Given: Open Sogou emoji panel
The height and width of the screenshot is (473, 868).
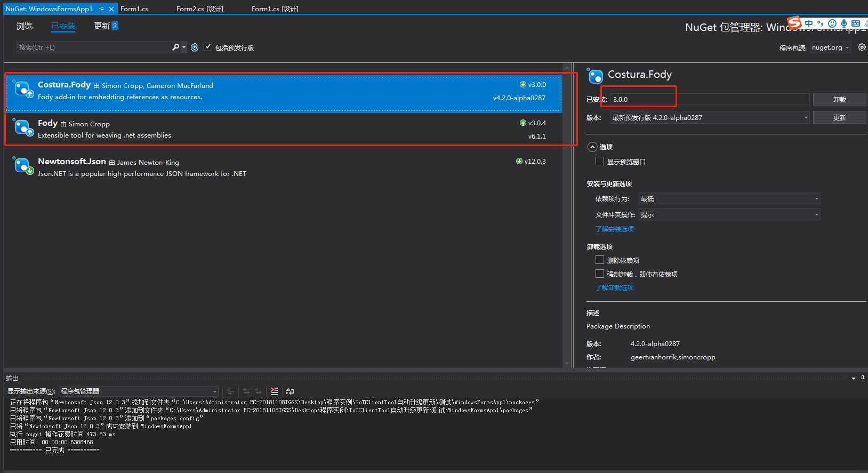Looking at the screenshot, I should pyautogui.click(x=832, y=23).
